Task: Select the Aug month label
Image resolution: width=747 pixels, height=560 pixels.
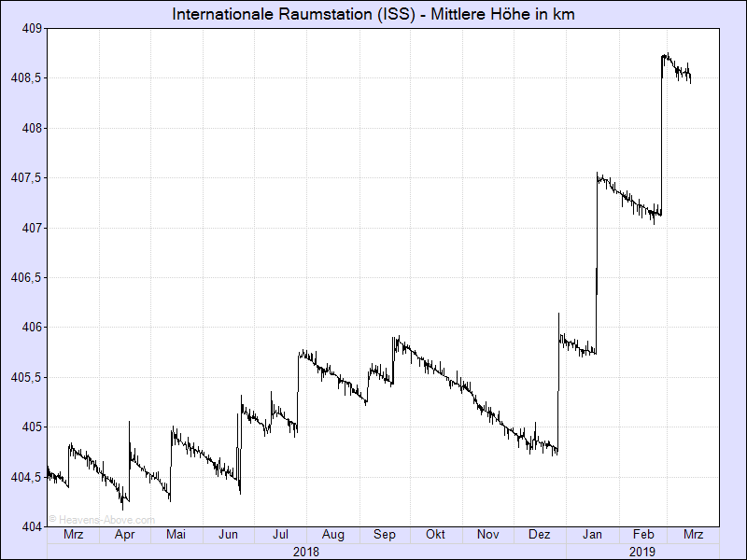Action: [332, 535]
